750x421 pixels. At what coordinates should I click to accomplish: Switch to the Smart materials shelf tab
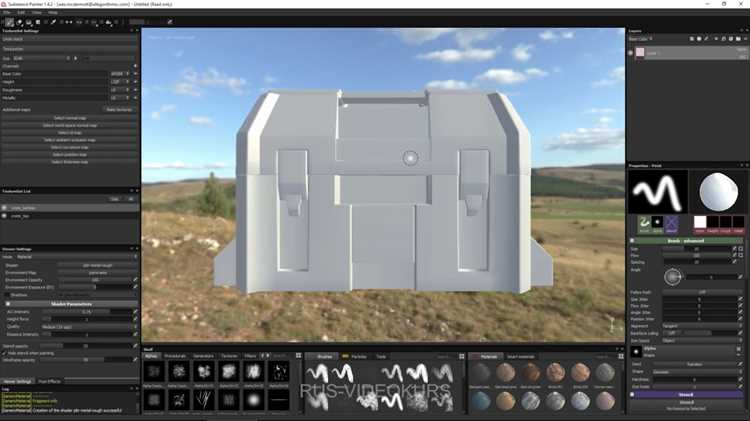click(x=520, y=356)
